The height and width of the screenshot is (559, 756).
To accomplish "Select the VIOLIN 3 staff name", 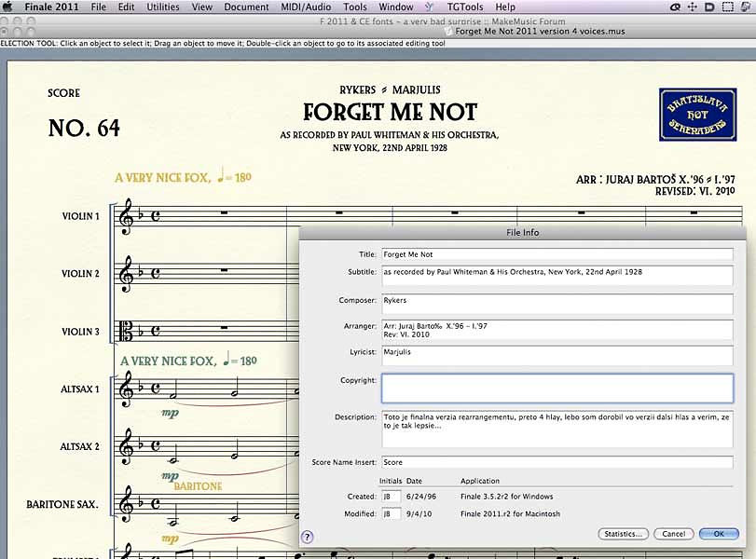I will pyautogui.click(x=80, y=332).
